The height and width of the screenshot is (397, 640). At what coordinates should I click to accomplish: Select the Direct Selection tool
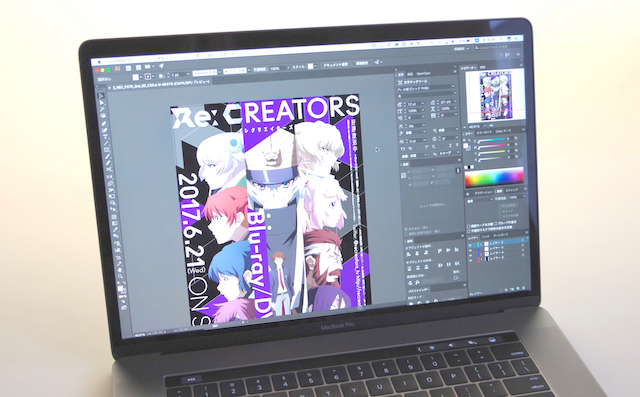click(102, 103)
